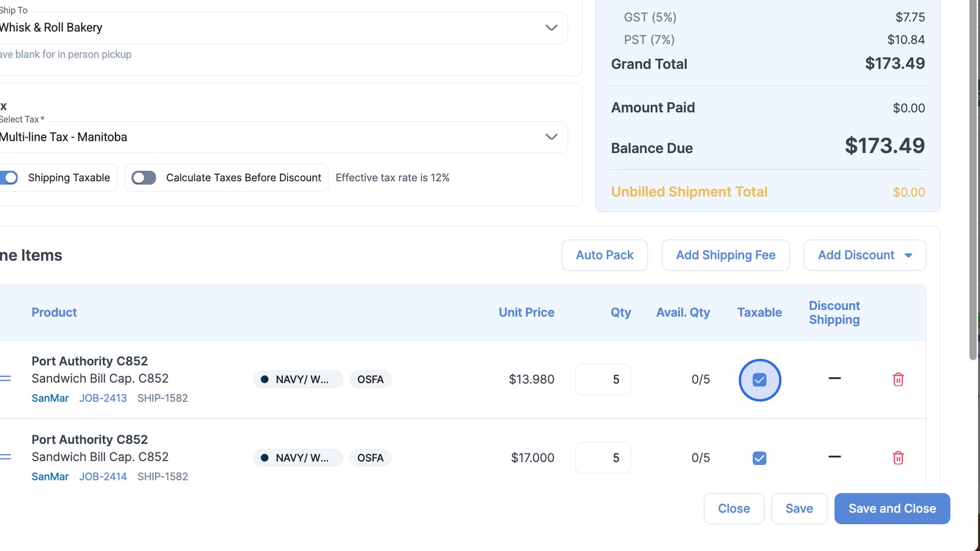Open SanMar link on second line item
The height and width of the screenshot is (551, 980).
coord(50,476)
